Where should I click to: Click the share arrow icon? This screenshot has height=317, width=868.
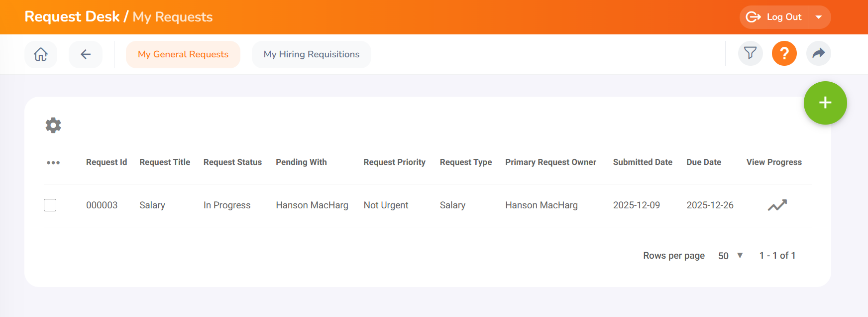pos(818,53)
